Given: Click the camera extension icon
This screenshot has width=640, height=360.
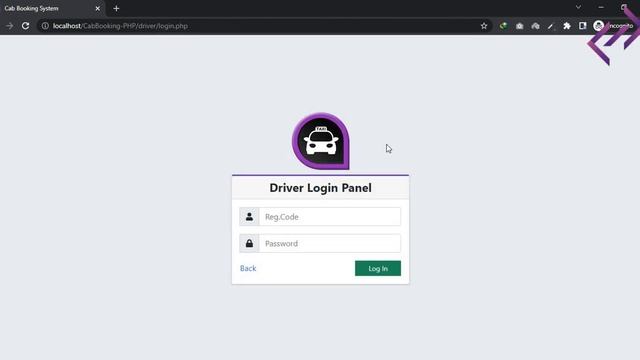Looking at the screenshot, I should (x=519, y=26).
